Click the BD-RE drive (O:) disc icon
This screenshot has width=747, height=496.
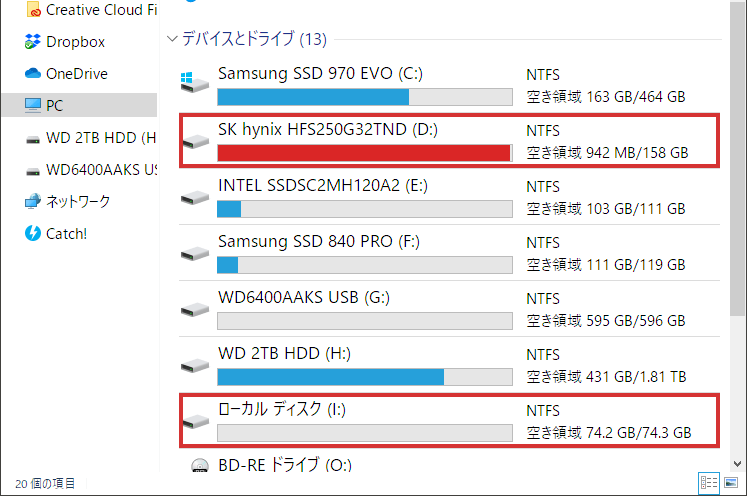pyautogui.click(x=200, y=466)
